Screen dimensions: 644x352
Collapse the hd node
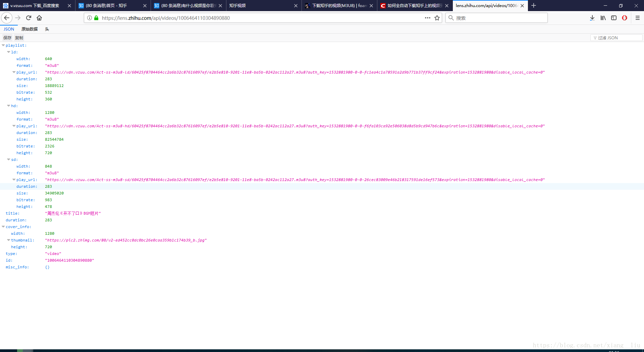9,106
